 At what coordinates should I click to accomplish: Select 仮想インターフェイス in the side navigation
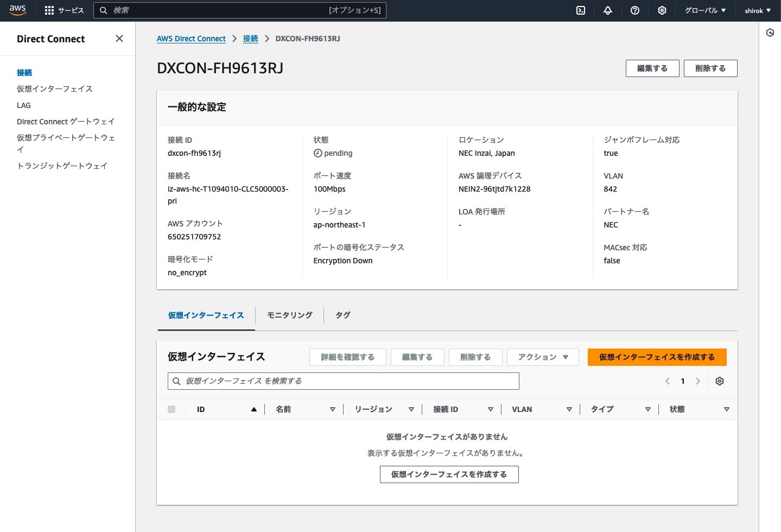pyautogui.click(x=54, y=89)
